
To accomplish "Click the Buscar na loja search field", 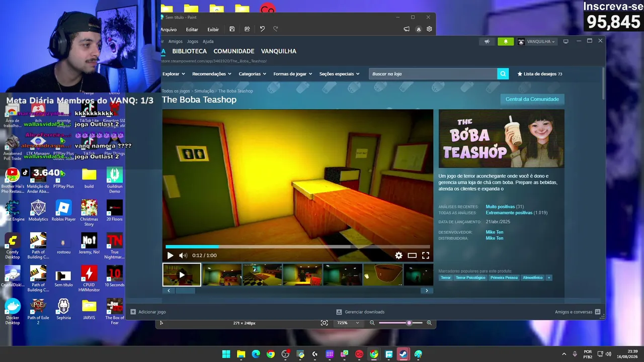I will point(433,74).
